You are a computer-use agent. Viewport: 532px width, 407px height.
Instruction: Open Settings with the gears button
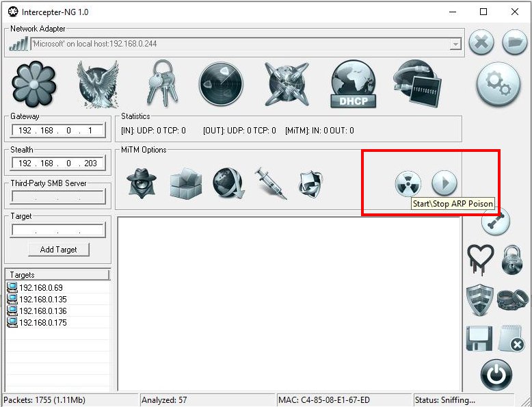pos(498,84)
